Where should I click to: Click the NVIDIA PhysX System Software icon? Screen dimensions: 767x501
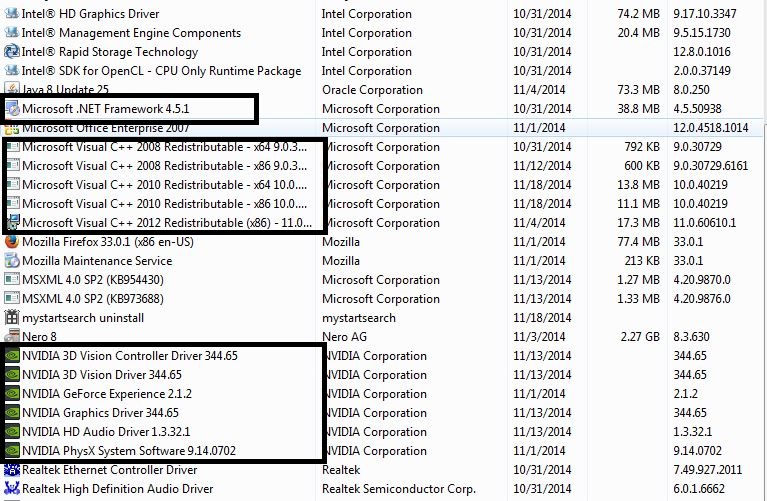[12, 451]
